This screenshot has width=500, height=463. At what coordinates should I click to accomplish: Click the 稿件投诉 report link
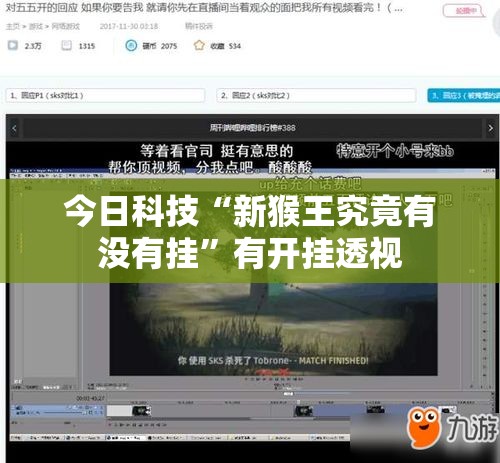[199, 26]
